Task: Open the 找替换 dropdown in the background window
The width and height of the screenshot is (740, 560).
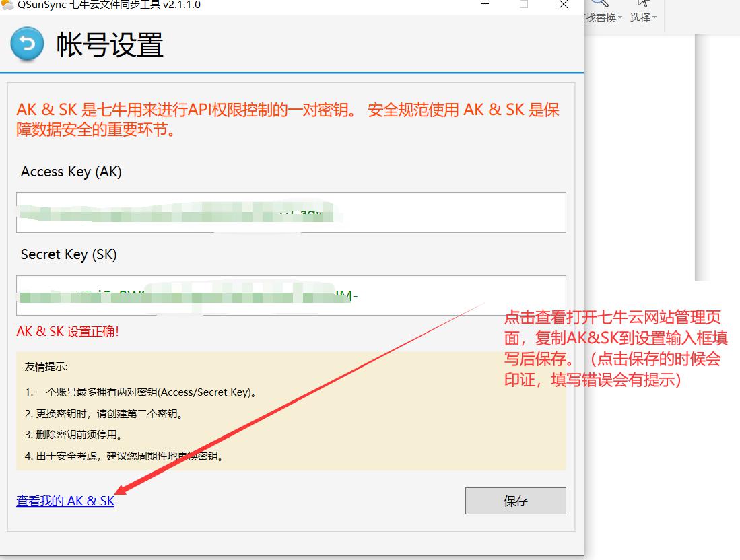Action: coord(603,18)
